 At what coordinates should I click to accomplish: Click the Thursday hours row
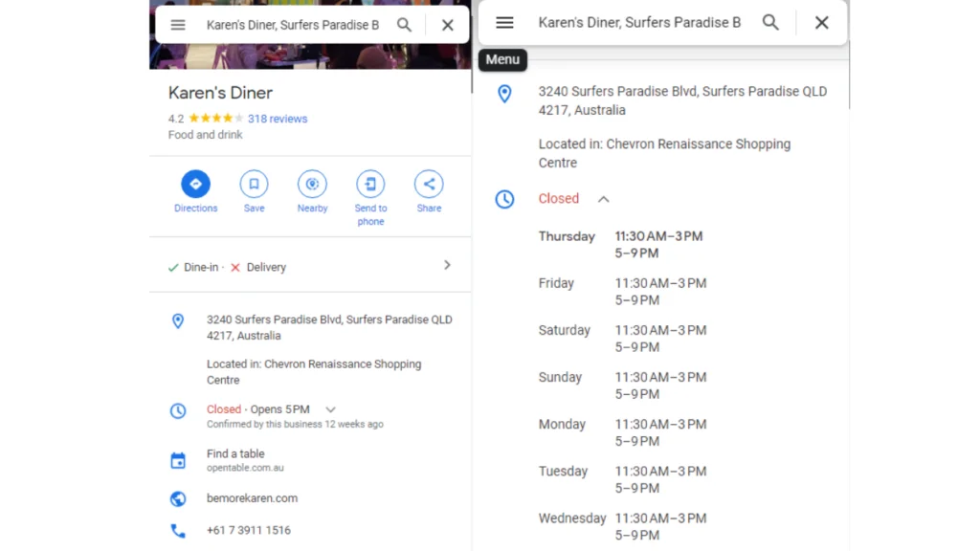point(620,244)
